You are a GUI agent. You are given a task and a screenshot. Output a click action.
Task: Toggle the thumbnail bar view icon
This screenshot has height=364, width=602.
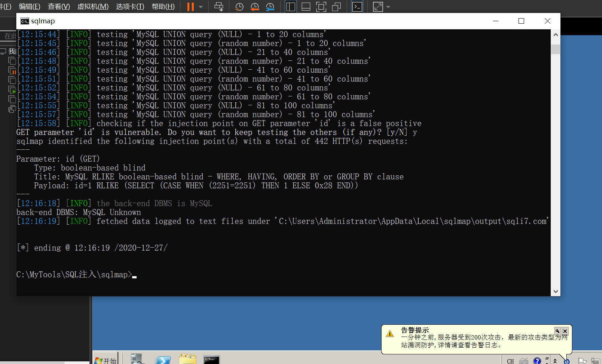point(306,7)
